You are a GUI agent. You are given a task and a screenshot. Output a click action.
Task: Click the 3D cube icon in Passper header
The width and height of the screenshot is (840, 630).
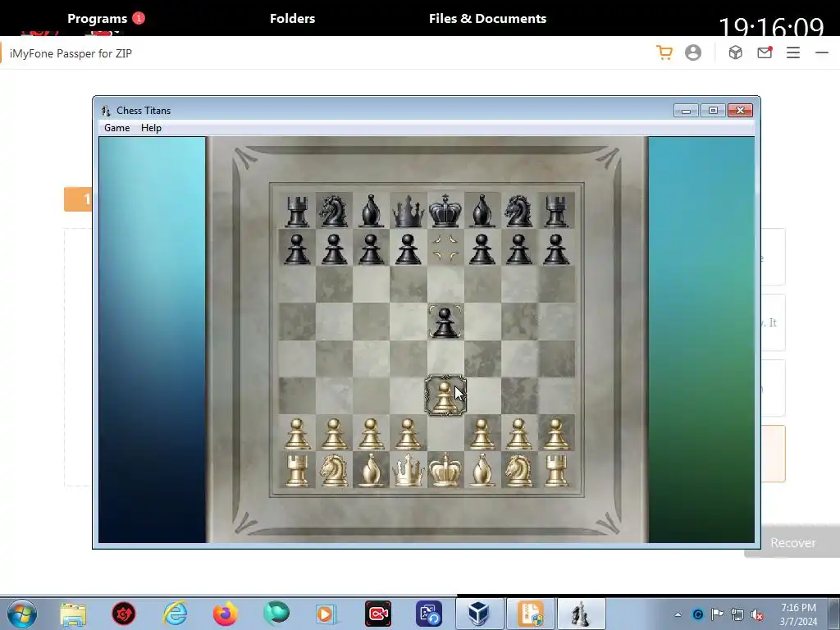(x=736, y=52)
